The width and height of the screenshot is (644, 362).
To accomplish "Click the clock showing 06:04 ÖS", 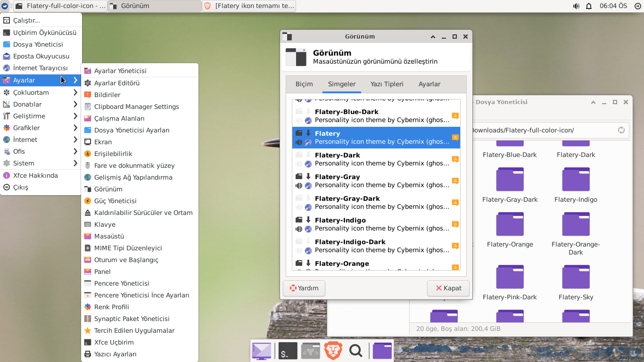I will pos(613,6).
